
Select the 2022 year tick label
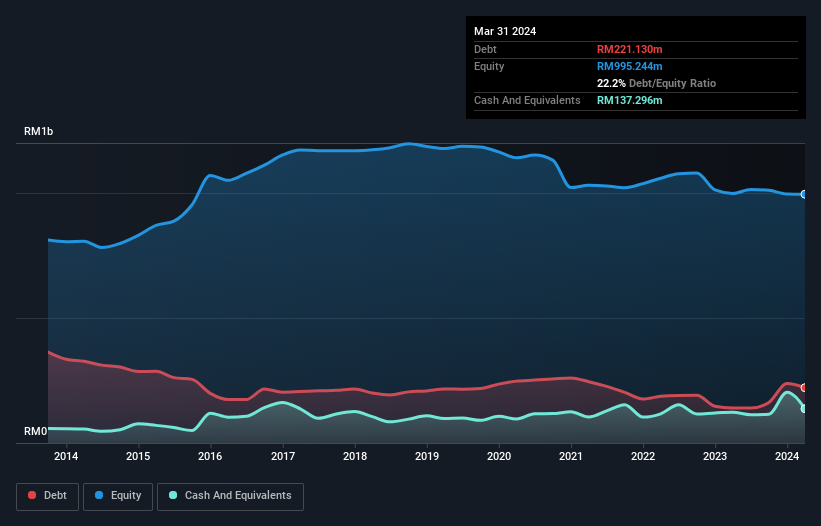pyautogui.click(x=643, y=457)
